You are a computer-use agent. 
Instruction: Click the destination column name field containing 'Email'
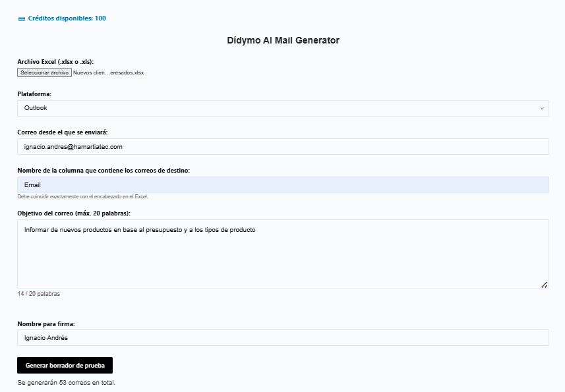pos(283,185)
